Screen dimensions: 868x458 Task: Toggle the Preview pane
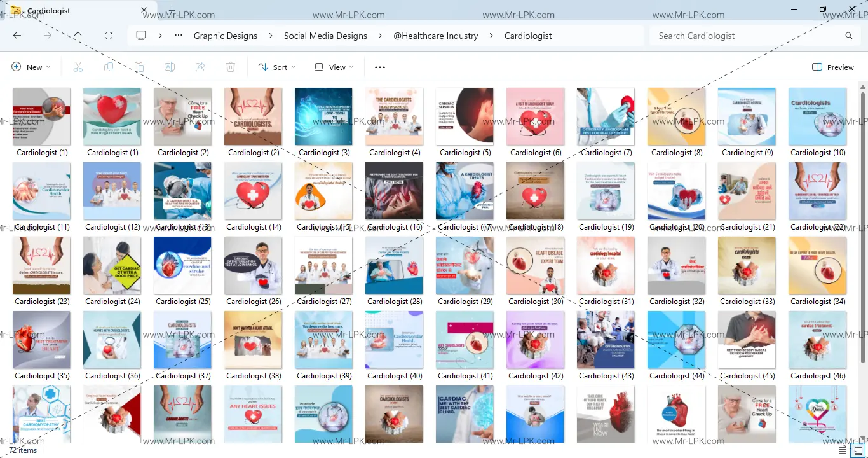833,67
